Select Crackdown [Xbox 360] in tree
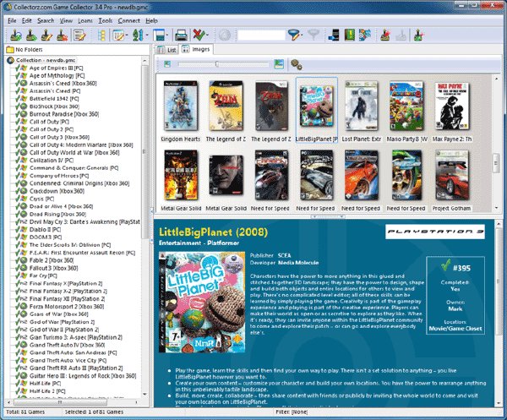The width and height of the screenshot is (507, 420). [57, 191]
